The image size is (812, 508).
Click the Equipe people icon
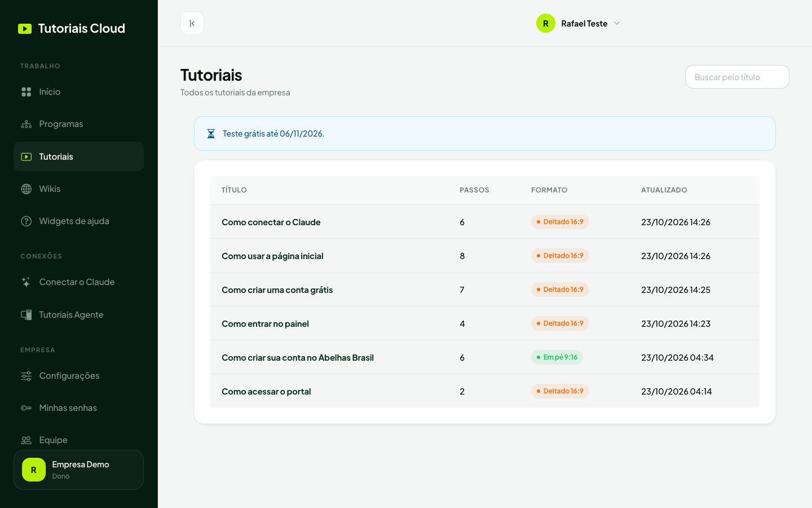click(x=27, y=440)
